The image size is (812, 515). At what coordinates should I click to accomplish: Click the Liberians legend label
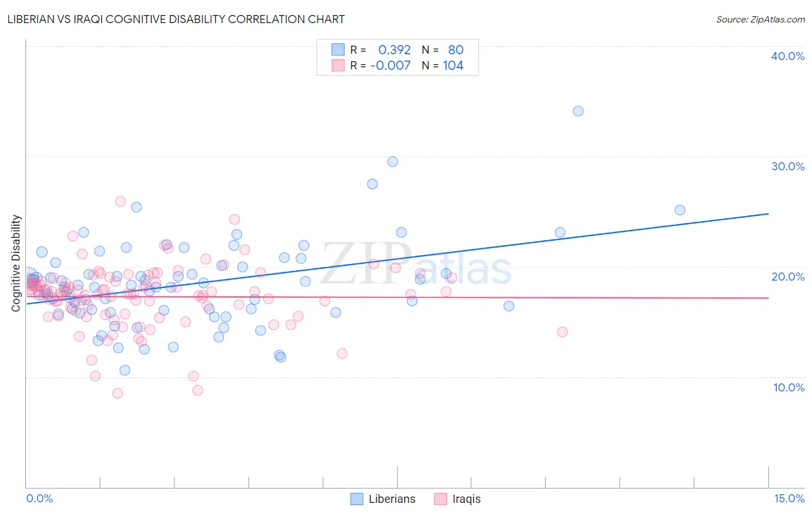392,499
